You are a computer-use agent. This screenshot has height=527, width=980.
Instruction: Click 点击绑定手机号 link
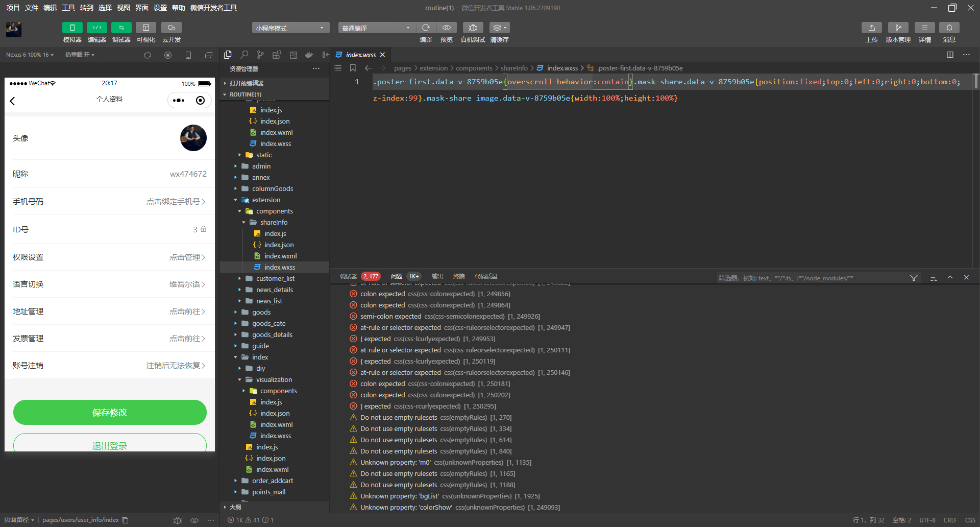(x=176, y=202)
